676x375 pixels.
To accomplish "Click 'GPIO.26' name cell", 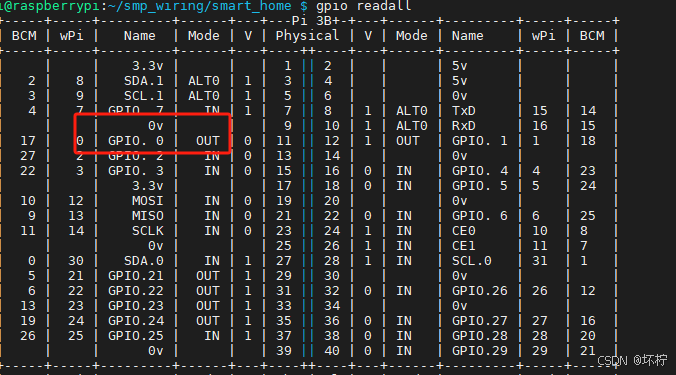I will pyautogui.click(x=479, y=291).
